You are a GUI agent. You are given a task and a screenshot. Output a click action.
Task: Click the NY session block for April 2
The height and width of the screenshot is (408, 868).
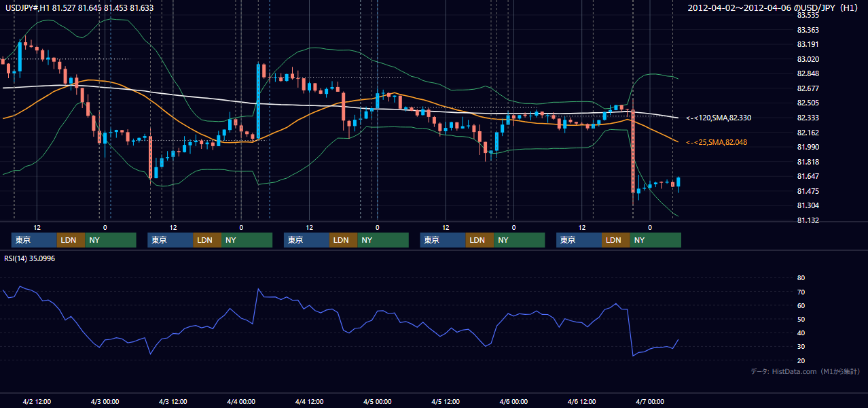[x=111, y=240]
